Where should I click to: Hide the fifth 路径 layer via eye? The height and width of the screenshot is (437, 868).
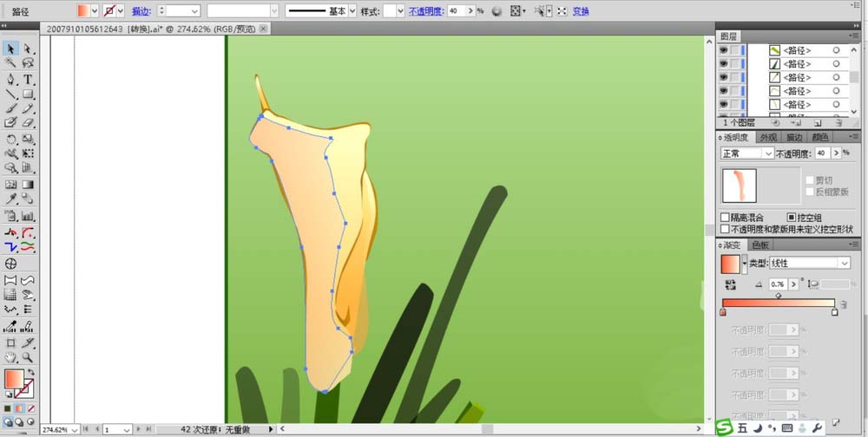(724, 104)
